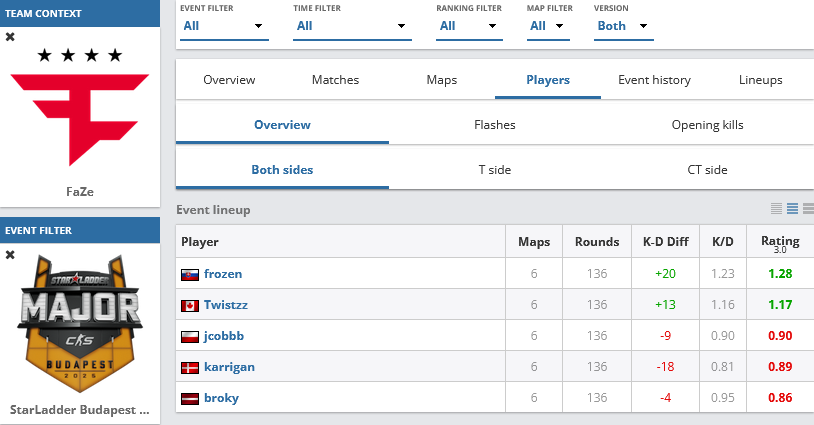Click the StarLadder Budapest event name
This screenshot has width=814, height=425.
[x=80, y=410]
